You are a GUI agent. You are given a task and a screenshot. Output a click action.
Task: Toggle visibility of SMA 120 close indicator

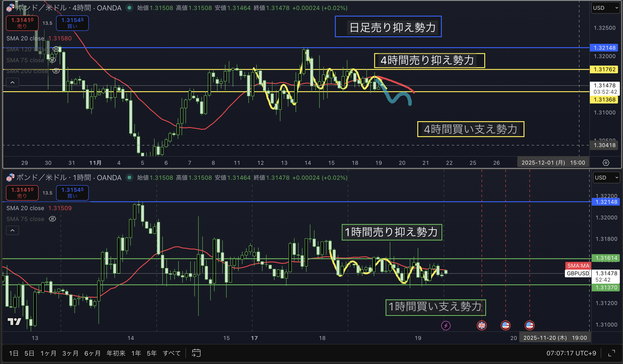56,49
